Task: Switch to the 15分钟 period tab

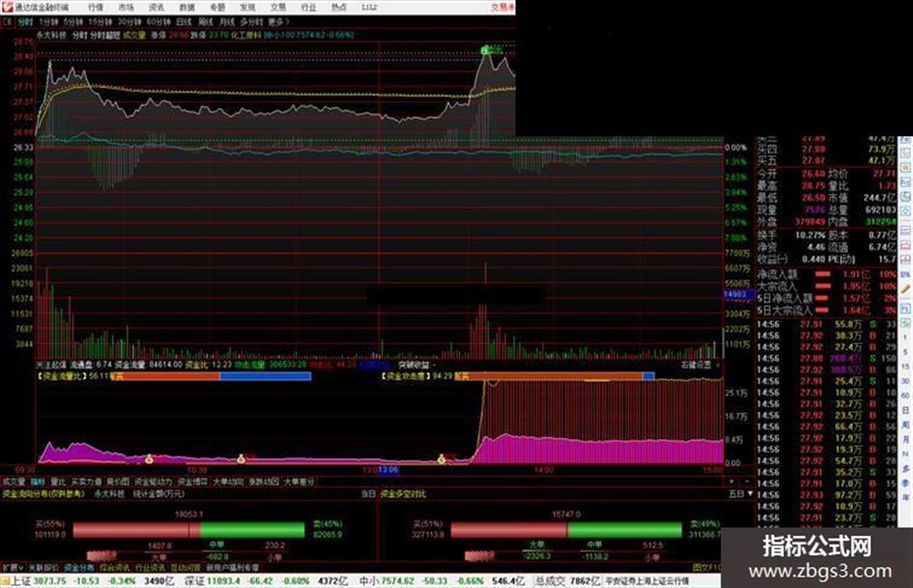Action: pyautogui.click(x=100, y=22)
